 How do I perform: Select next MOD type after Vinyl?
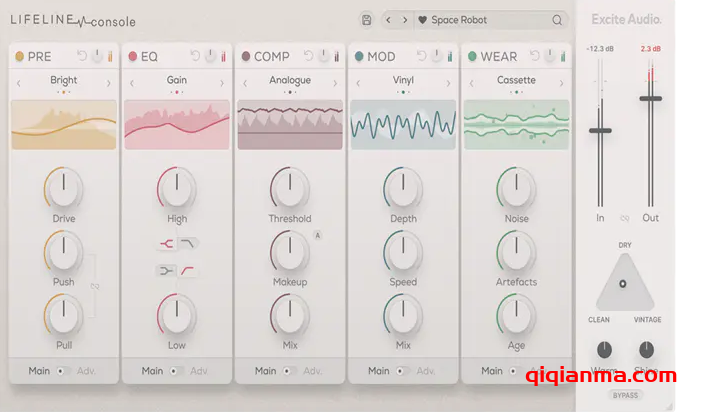449,83
